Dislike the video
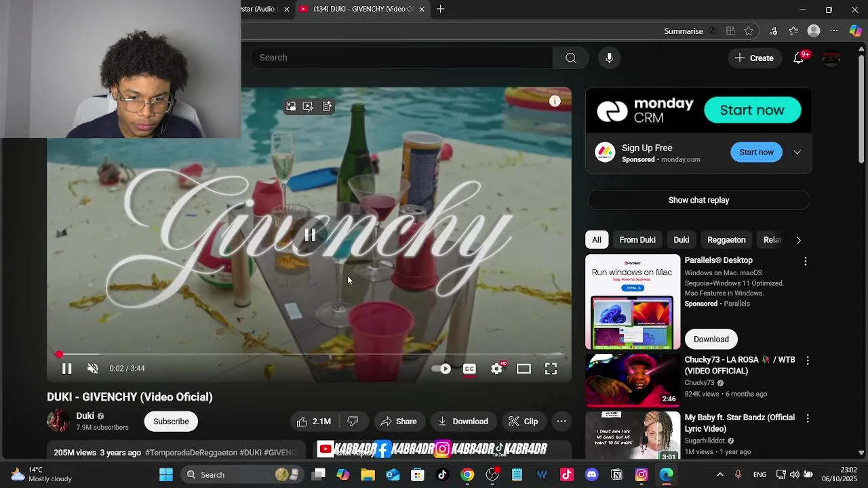Screen dimensions: 868x488 353,422
